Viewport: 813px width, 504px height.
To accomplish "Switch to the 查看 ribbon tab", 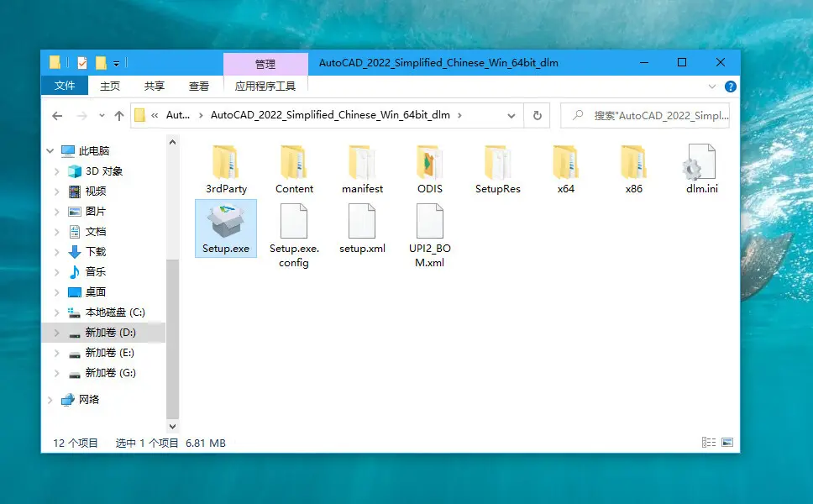I will [198, 86].
